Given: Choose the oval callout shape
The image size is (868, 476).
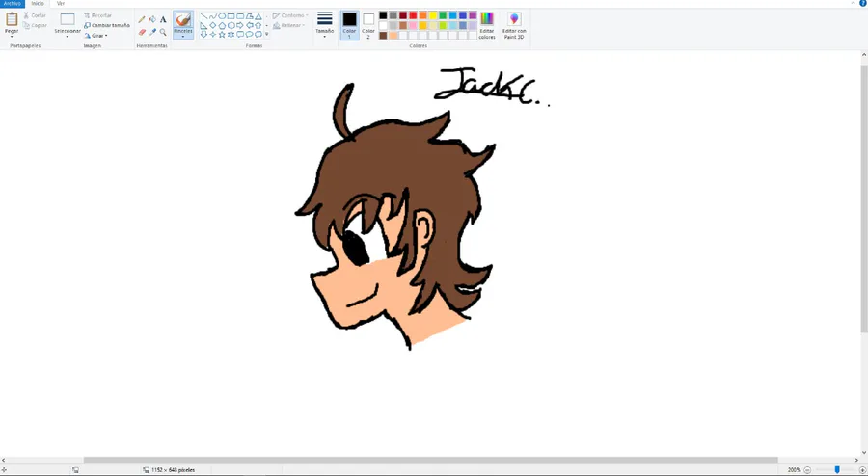Looking at the screenshot, I should point(249,35).
